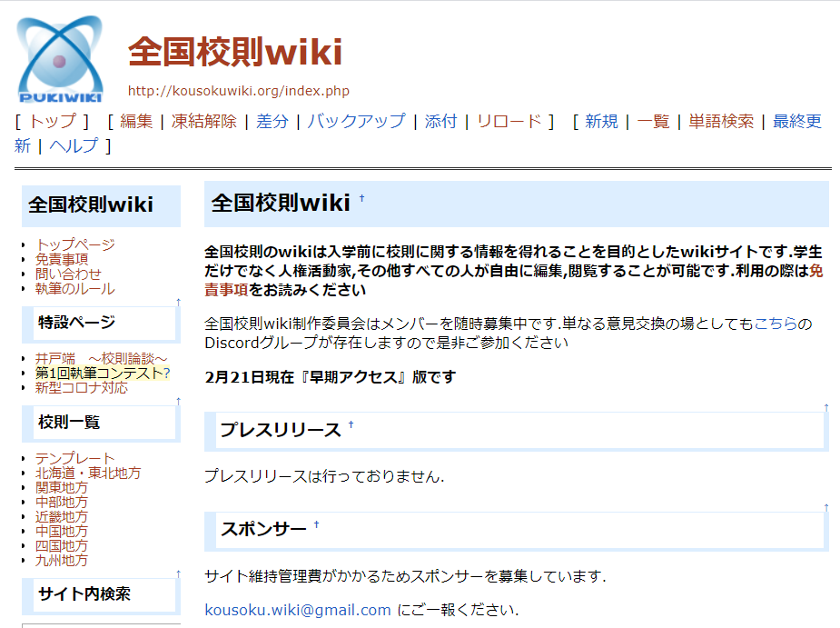Select 新型コロナ対応 in the sidebar
The width and height of the screenshot is (840, 628).
pyautogui.click(x=82, y=387)
